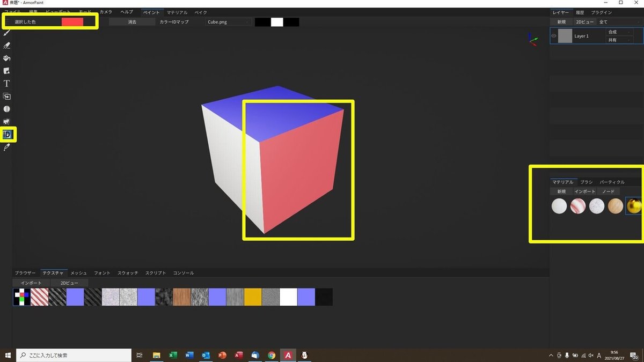Screen dimensions: 644x362
Task: Open the ビューポート menu
Action: pyautogui.click(x=58, y=12)
